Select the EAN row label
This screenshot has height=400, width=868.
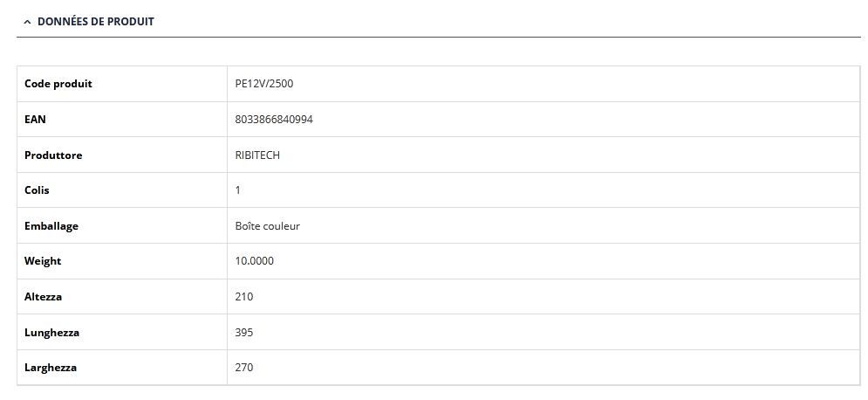pos(35,120)
